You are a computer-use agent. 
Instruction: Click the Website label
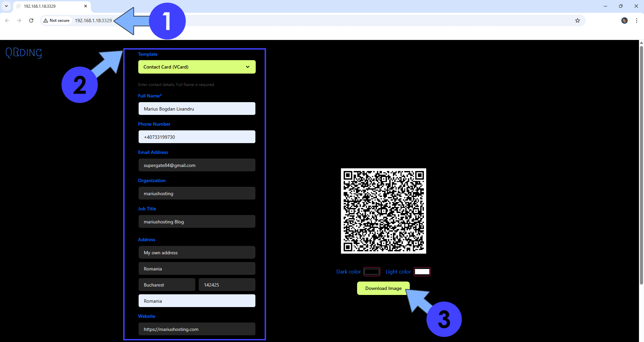pyautogui.click(x=147, y=316)
